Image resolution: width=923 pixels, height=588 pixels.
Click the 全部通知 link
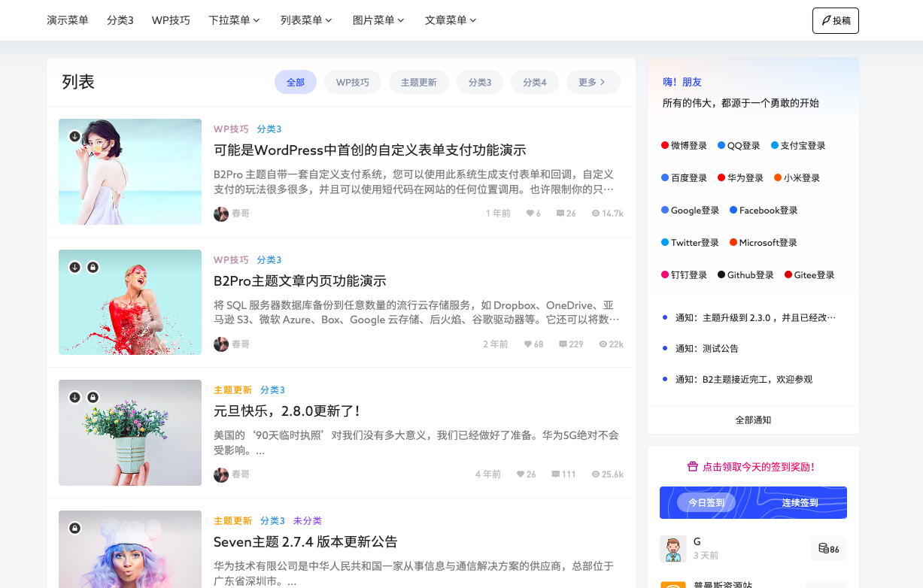(753, 420)
